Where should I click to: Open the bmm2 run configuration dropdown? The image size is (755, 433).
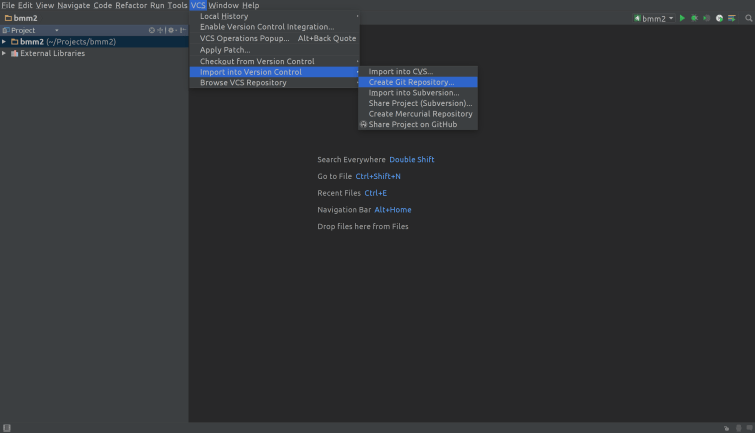point(654,18)
